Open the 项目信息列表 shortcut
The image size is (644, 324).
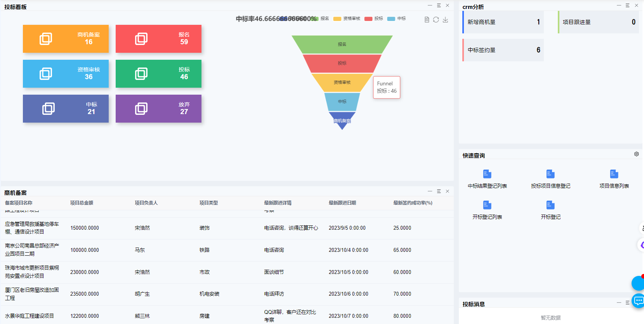click(614, 179)
